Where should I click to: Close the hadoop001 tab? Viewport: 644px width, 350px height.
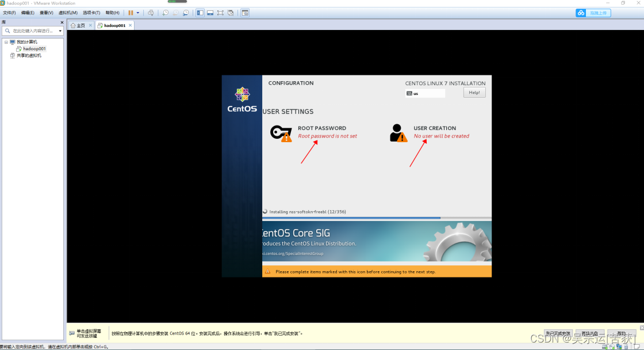pos(130,25)
